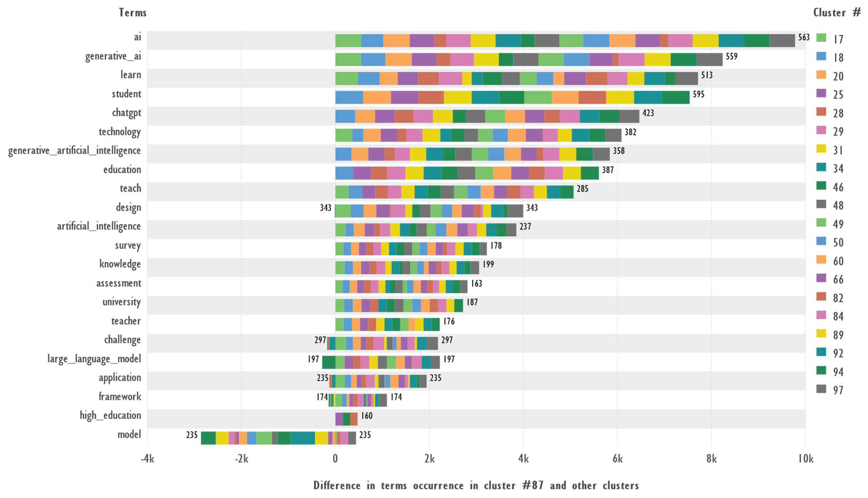Click the cluster 48 gray legend swatch
868x498 pixels.
pos(821,204)
